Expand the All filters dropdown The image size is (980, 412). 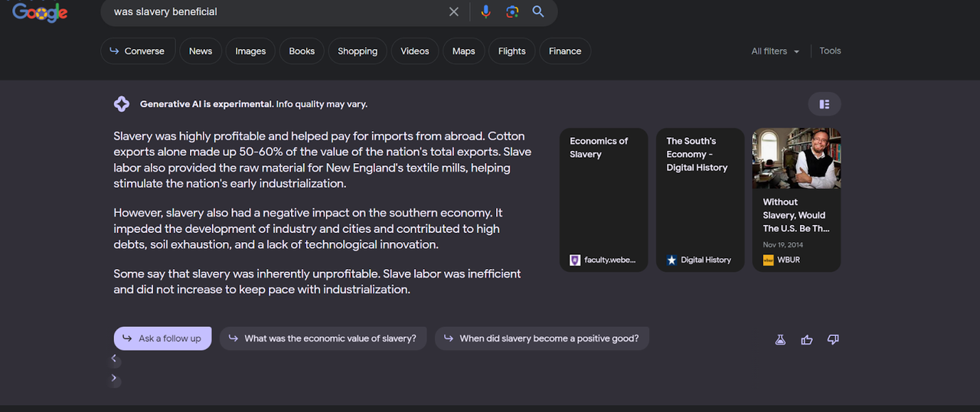tap(775, 51)
